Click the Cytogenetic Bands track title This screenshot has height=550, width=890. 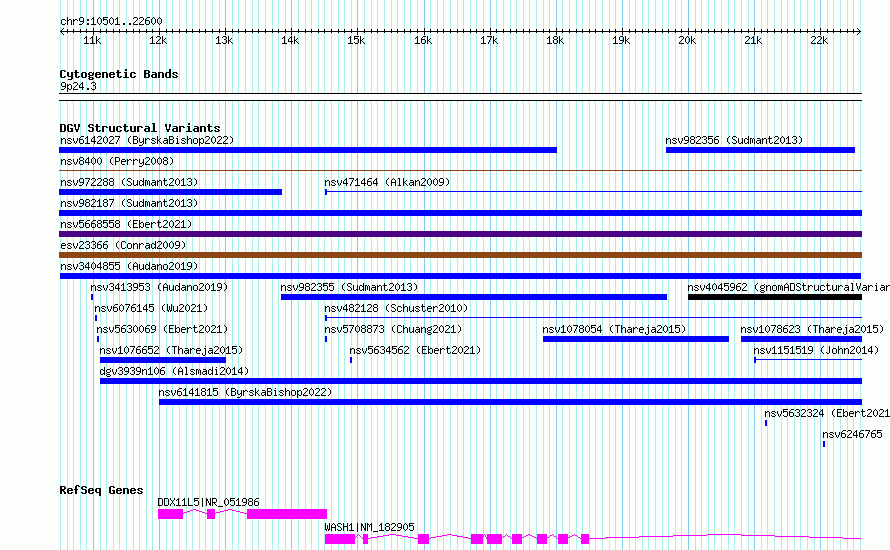click(x=119, y=74)
